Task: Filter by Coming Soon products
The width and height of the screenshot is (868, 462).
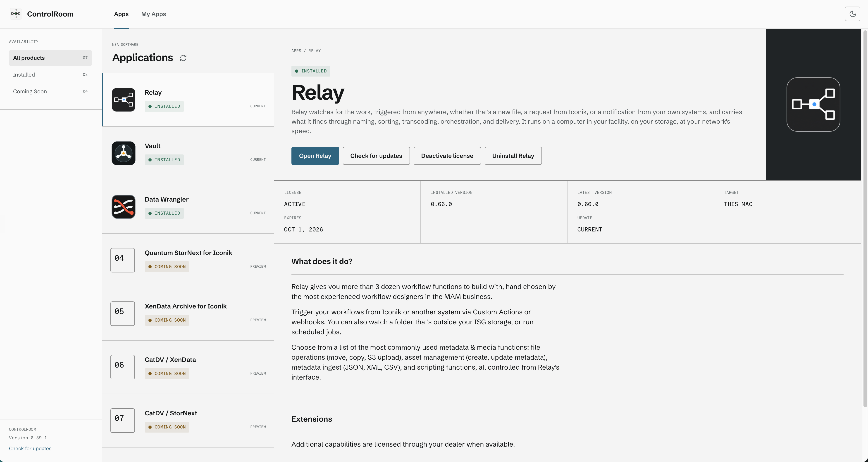Action: click(x=50, y=91)
